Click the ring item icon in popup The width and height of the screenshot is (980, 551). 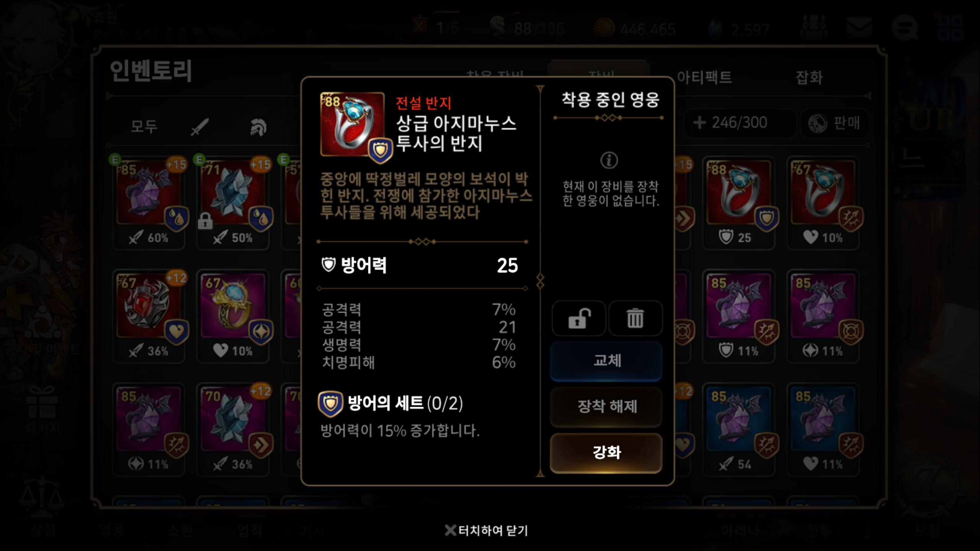point(353,124)
